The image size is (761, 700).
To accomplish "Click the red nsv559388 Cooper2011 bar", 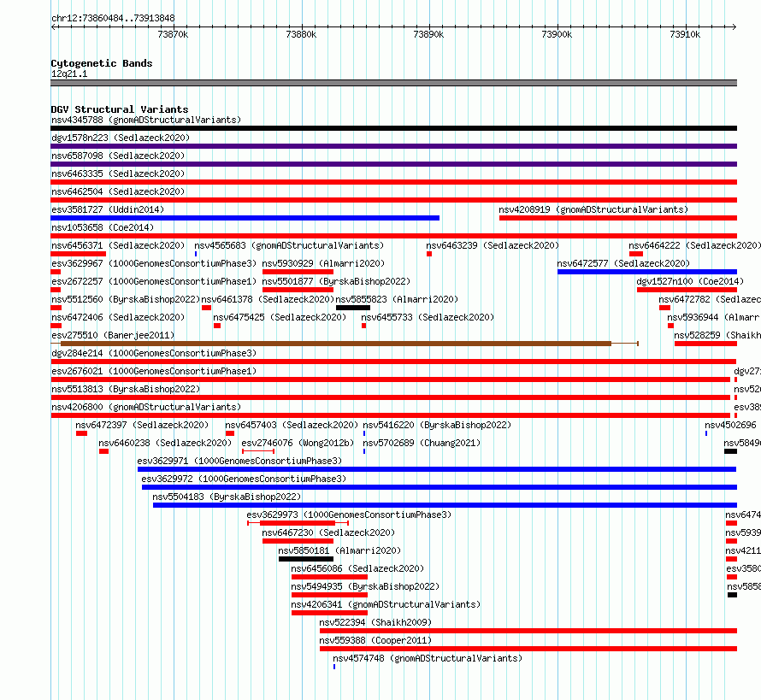I will click(x=528, y=649).
